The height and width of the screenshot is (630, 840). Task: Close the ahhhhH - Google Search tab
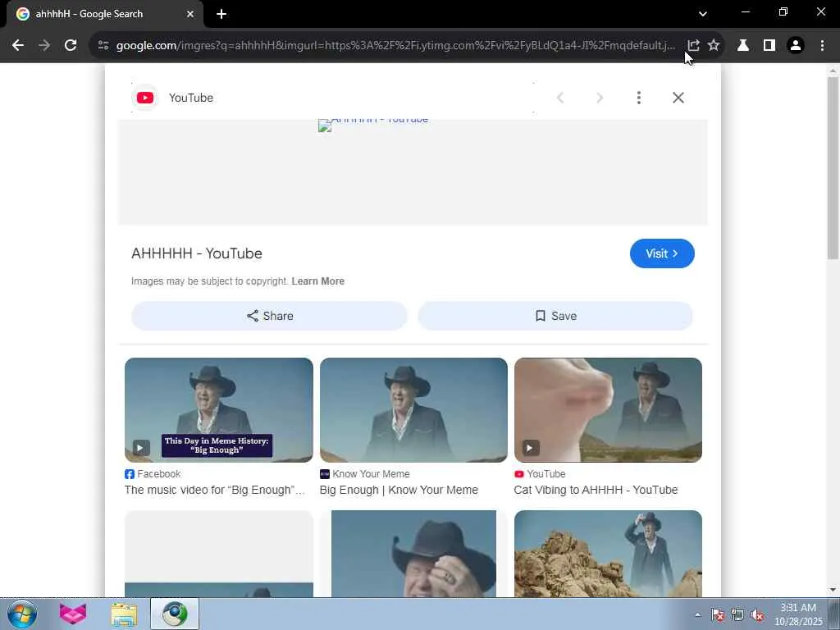(190, 14)
